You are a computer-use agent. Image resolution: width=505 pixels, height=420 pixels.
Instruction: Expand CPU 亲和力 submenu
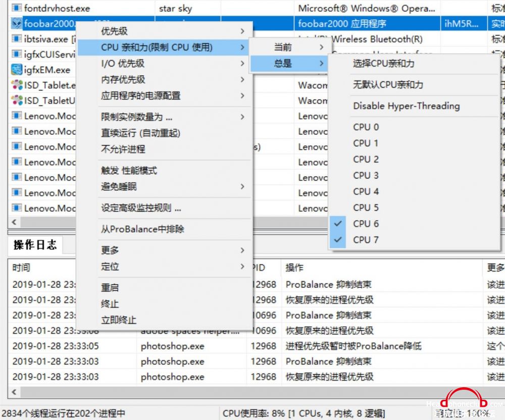click(164, 47)
